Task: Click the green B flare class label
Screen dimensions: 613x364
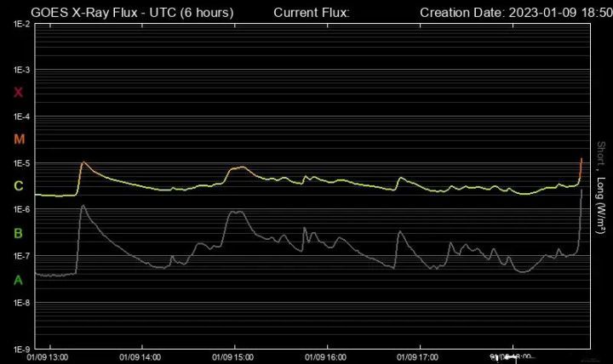Action: click(x=18, y=233)
